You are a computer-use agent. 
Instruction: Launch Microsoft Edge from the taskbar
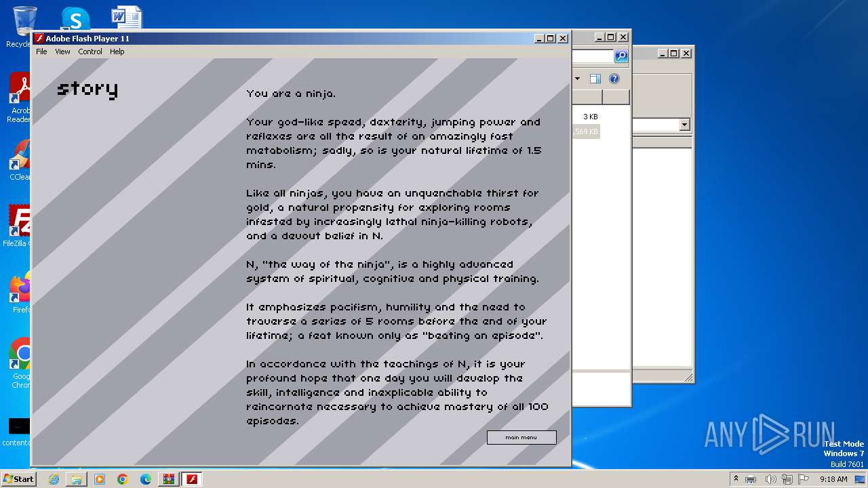[x=146, y=479]
